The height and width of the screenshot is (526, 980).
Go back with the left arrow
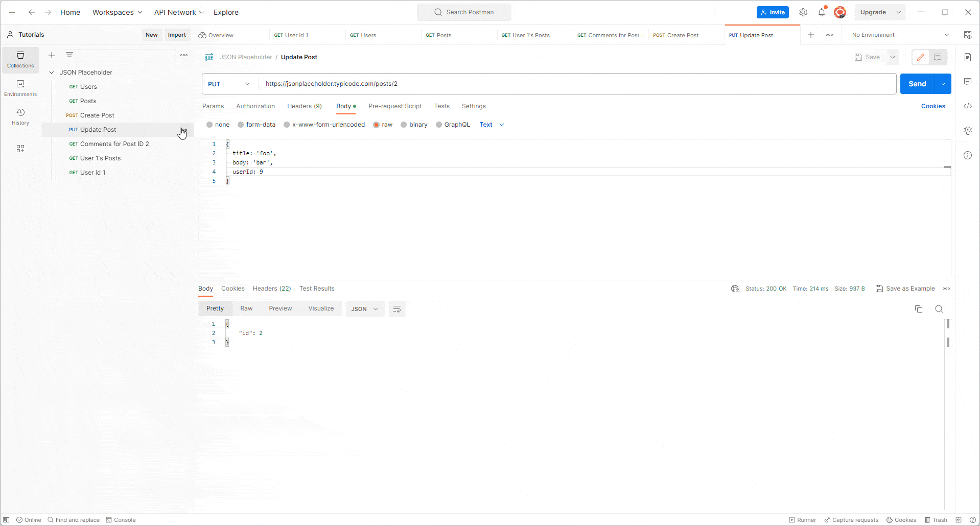(x=32, y=12)
